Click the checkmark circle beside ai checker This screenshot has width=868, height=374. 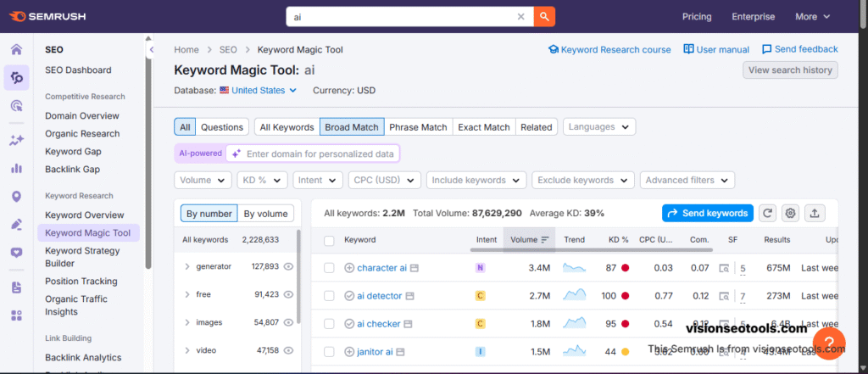(x=349, y=324)
